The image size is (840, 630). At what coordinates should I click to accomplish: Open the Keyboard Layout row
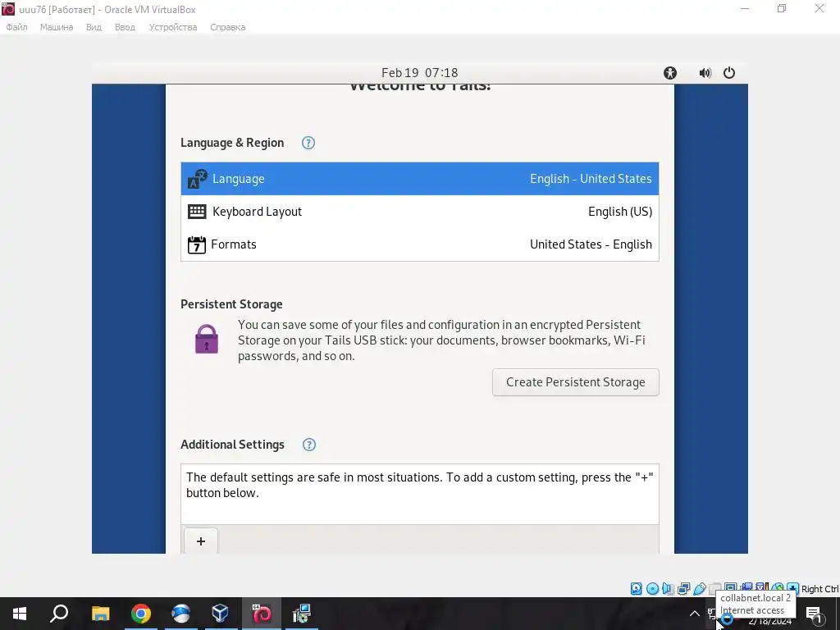[419, 212]
